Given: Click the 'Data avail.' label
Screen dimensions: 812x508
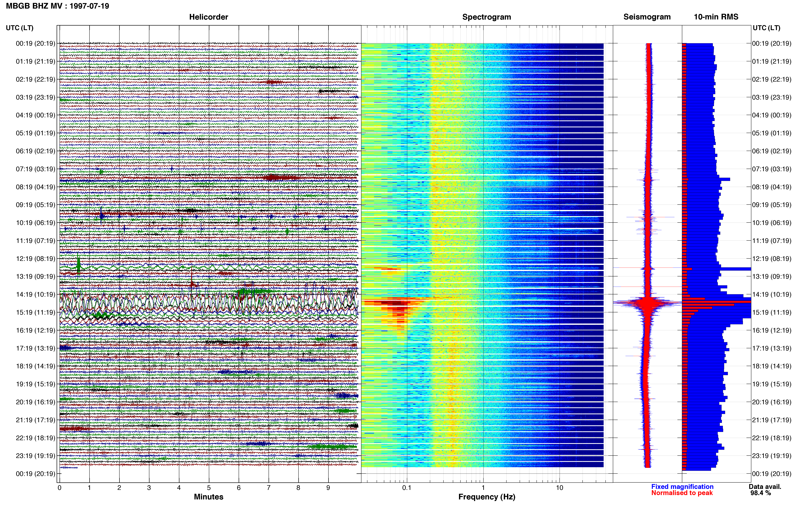Looking at the screenshot, I should coord(765,486).
